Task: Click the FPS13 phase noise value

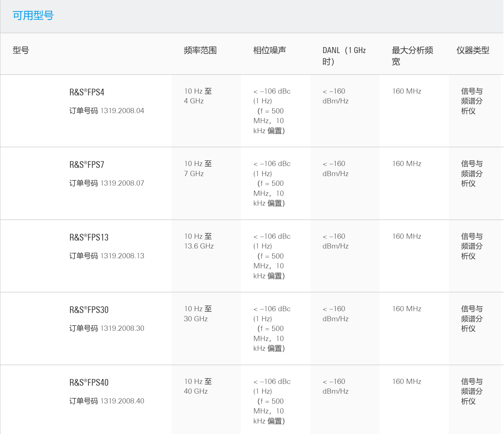Action: coord(272,256)
